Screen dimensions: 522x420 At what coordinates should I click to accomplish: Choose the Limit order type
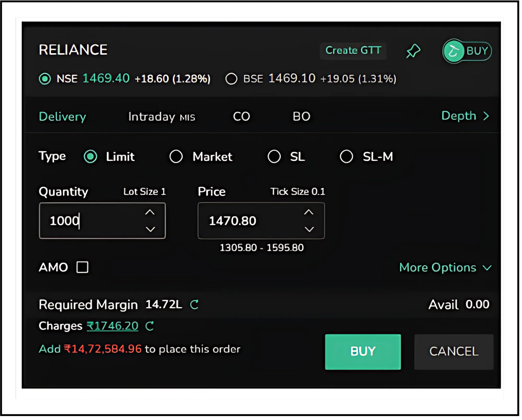tap(90, 157)
